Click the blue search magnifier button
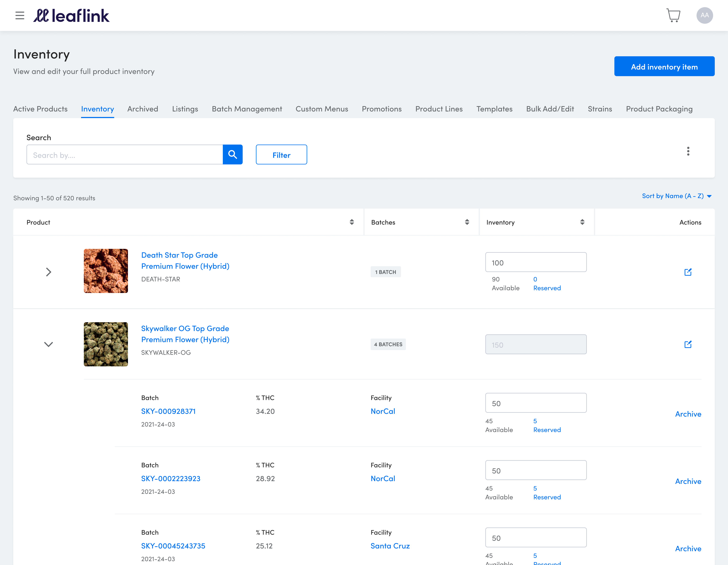Image resolution: width=728 pixels, height=565 pixels. pos(233,154)
